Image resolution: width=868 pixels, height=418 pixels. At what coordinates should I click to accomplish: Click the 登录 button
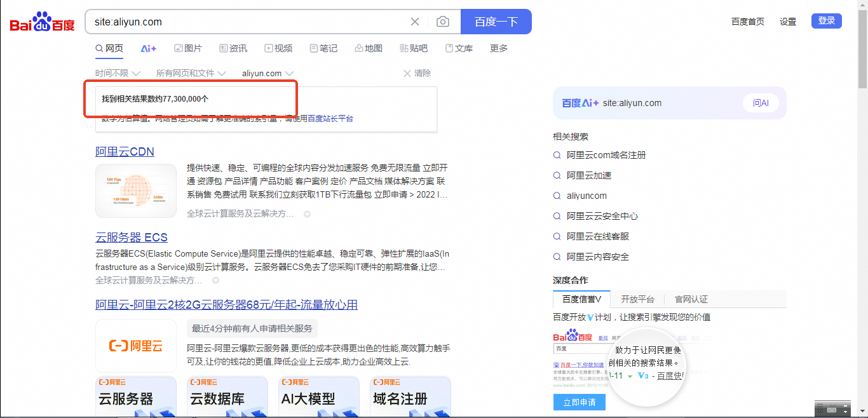coord(827,21)
